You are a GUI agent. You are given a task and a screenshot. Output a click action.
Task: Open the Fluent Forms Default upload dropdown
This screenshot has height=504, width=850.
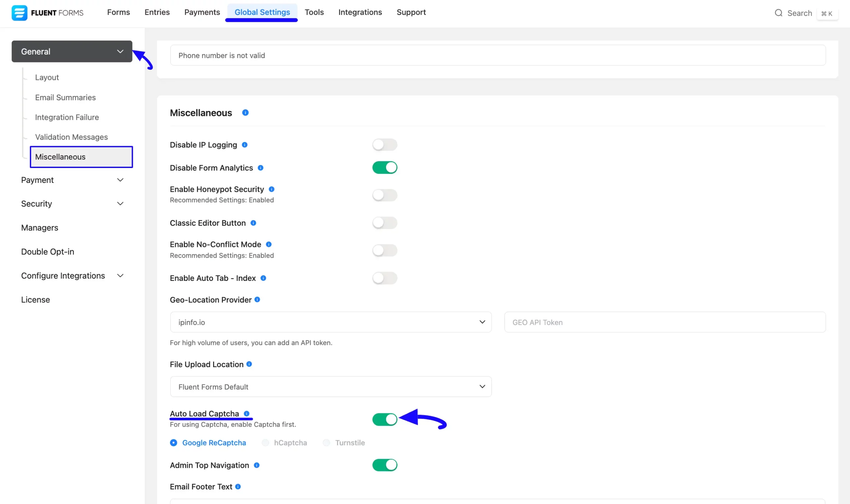pos(331,387)
